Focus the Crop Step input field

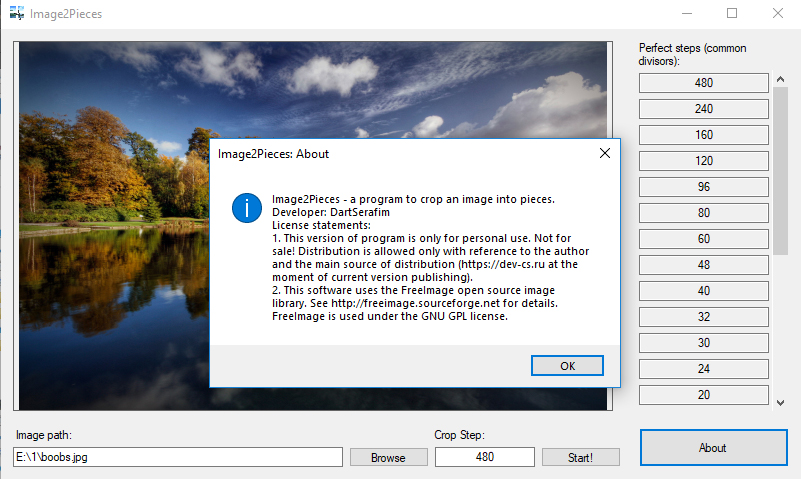(484, 457)
